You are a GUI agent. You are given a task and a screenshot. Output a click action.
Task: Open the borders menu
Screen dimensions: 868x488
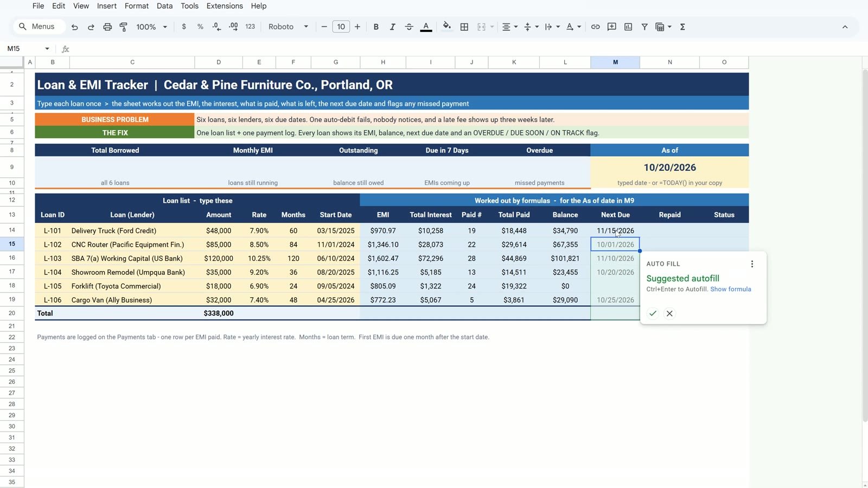(464, 27)
